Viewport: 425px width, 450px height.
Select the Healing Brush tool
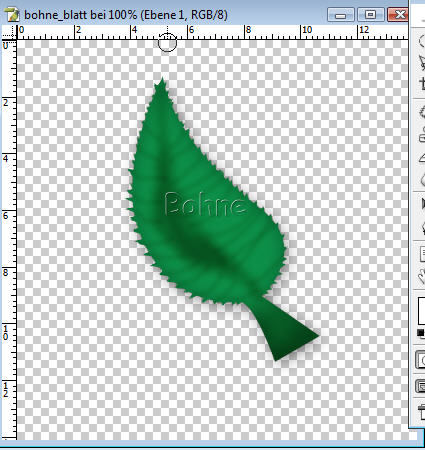click(422, 112)
